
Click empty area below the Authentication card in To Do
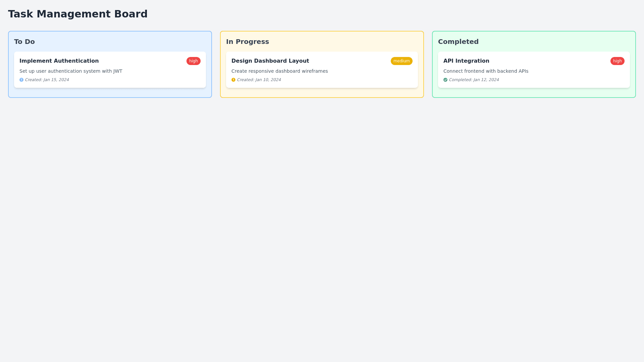click(110, 93)
